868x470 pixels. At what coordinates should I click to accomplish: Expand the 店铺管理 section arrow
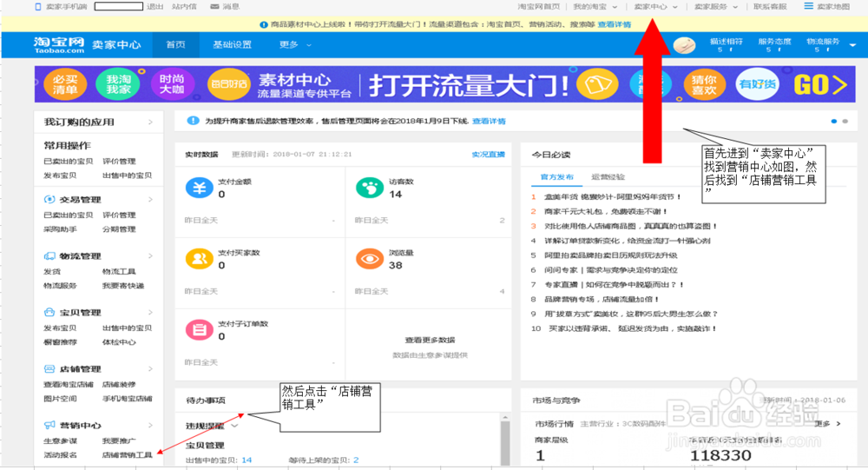pyautogui.click(x=150, y=368)
